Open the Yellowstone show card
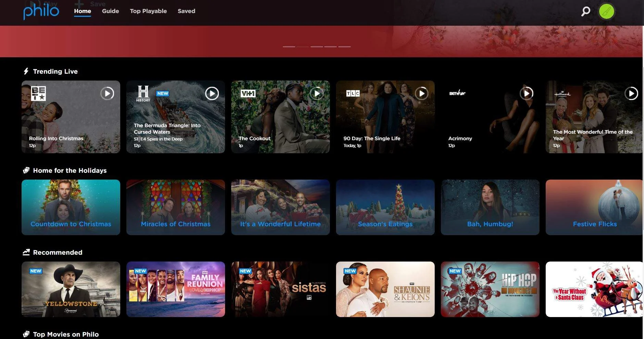The image size is (644, 339). (71, 289)
